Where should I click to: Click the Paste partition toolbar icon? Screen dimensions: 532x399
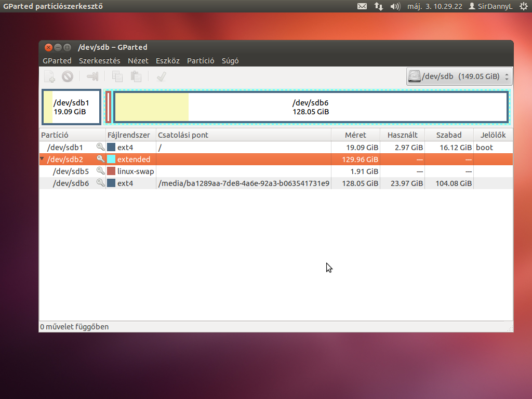pyautogui.click(x=136, y=76)
